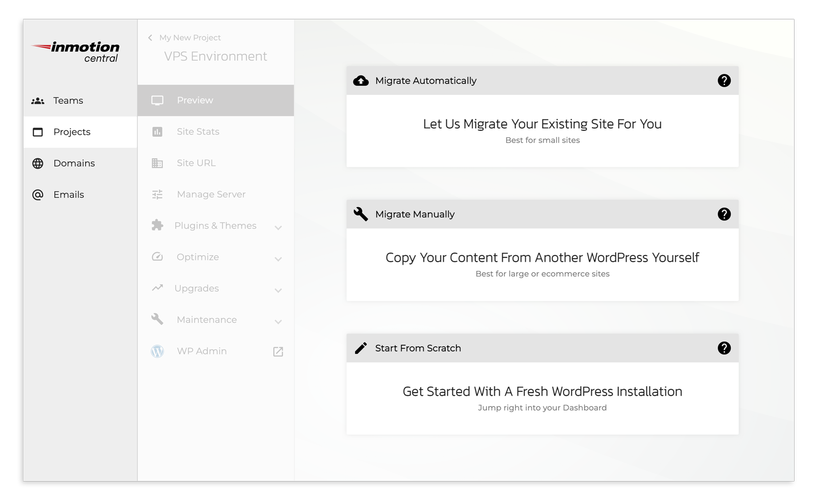
Task: Open help for Migrate Manually
Action: 724,214
